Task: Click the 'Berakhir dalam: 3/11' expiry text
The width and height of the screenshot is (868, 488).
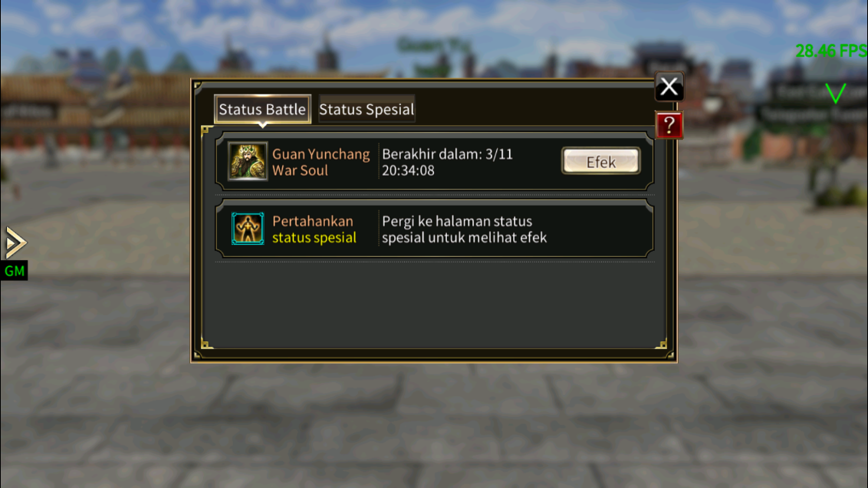Action: tap(447, 154)
